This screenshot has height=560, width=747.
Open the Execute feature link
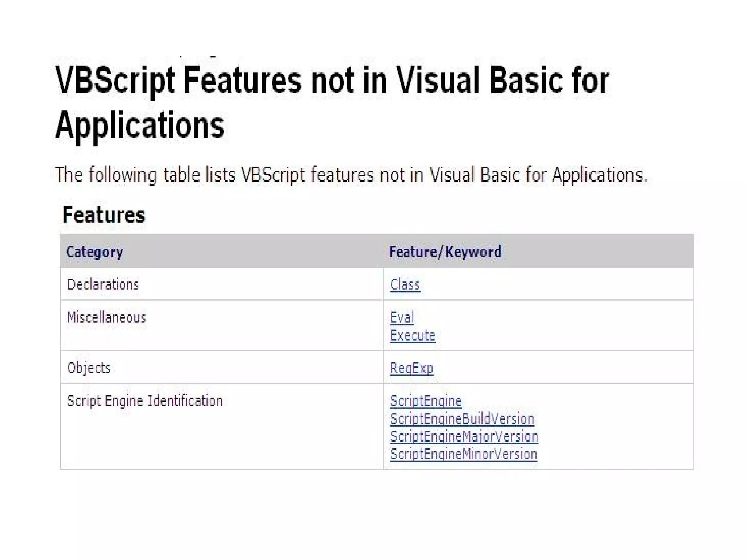pyautogui.click(x=412, y=335)
